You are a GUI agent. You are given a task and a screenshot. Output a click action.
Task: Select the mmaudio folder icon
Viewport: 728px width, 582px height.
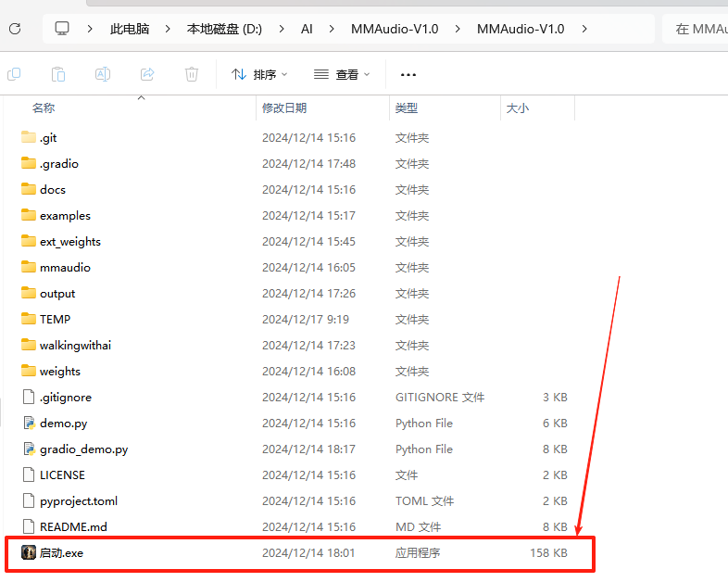(29, 267)
